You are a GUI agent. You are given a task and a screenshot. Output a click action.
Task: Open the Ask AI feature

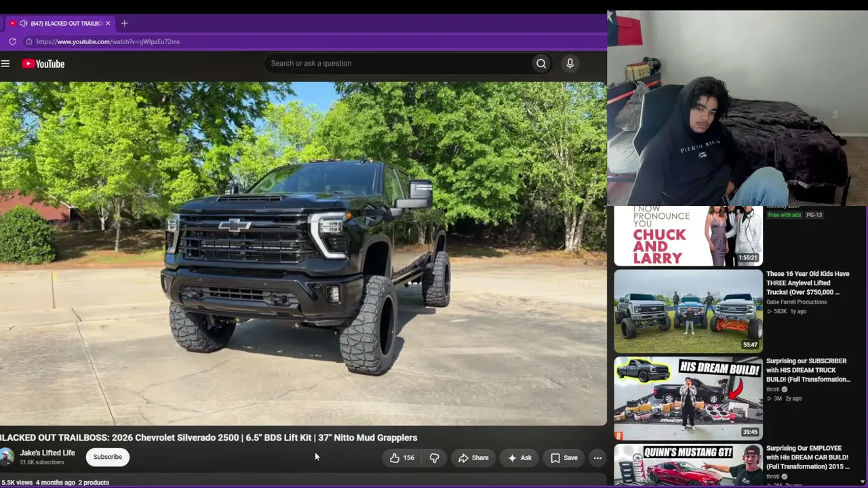[519, 458]
